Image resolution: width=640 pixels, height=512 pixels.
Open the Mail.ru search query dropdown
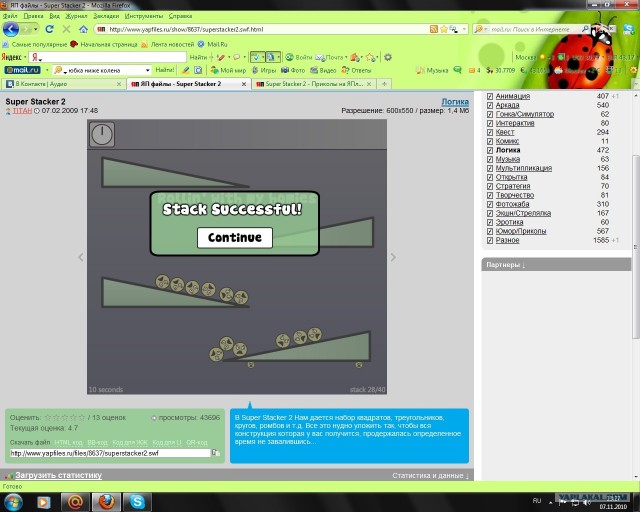pyautogui.click(x=148, y=70)
